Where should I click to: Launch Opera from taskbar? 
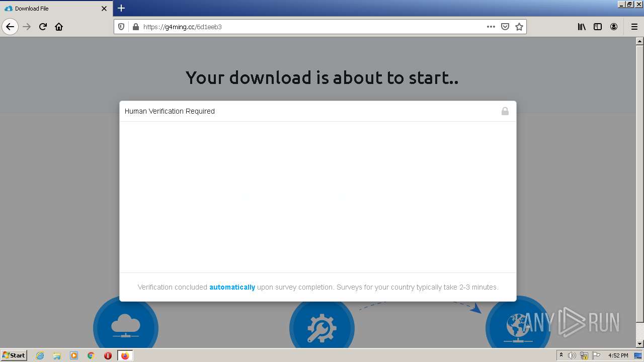pyautogui.click(x=108, y=355)
